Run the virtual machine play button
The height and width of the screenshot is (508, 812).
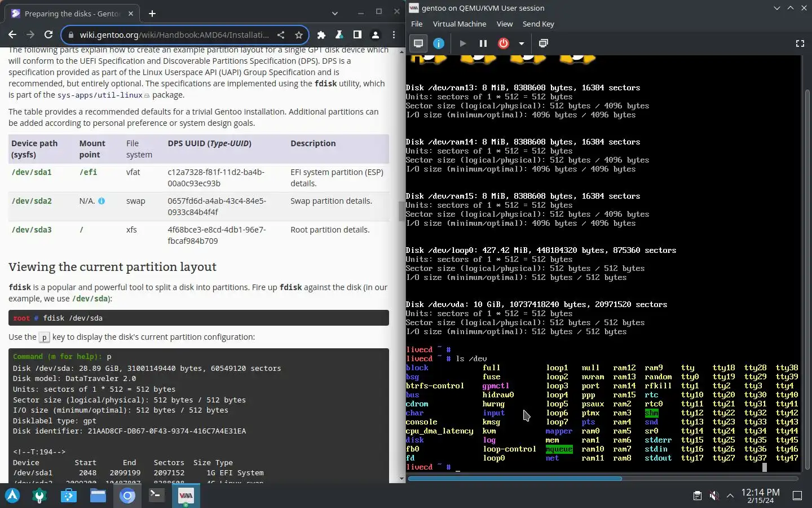coord(462,43)
